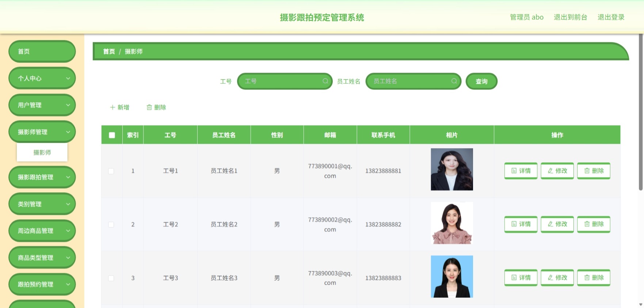Click 首页 in the breadcrumb

(x=109, y=51)
